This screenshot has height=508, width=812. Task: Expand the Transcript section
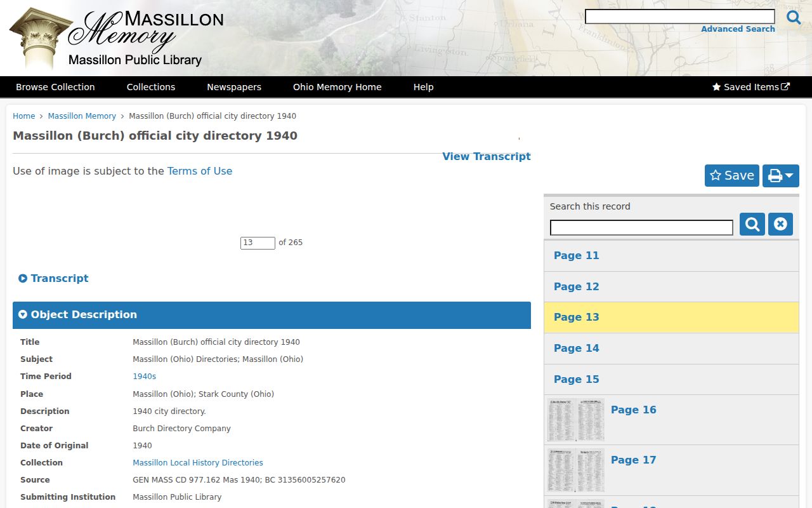[53, 278]
